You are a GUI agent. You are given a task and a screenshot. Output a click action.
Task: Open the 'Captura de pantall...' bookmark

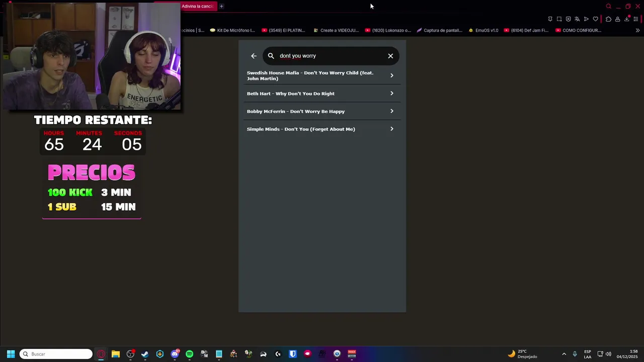[x=439, y=30]
